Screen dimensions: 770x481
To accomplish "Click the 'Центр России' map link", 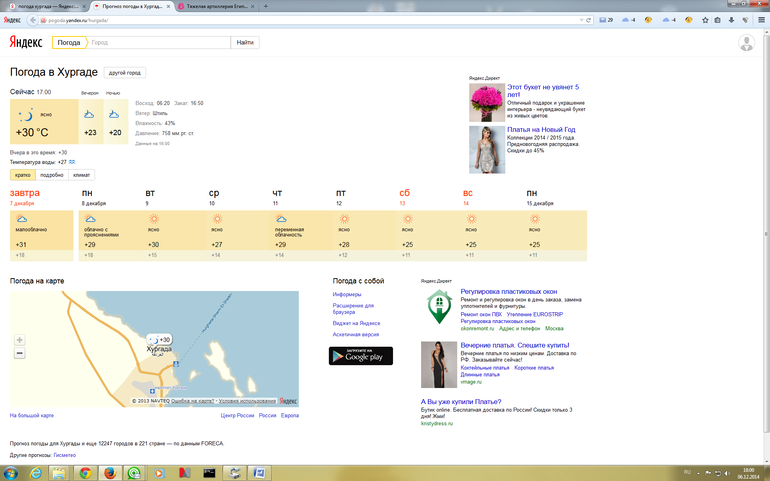I will (x=237, y=416).
